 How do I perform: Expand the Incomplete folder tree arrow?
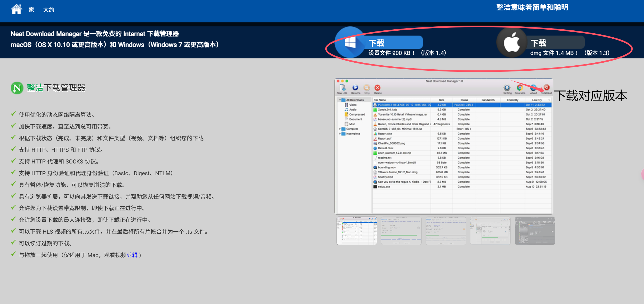(x=340, y=134)
